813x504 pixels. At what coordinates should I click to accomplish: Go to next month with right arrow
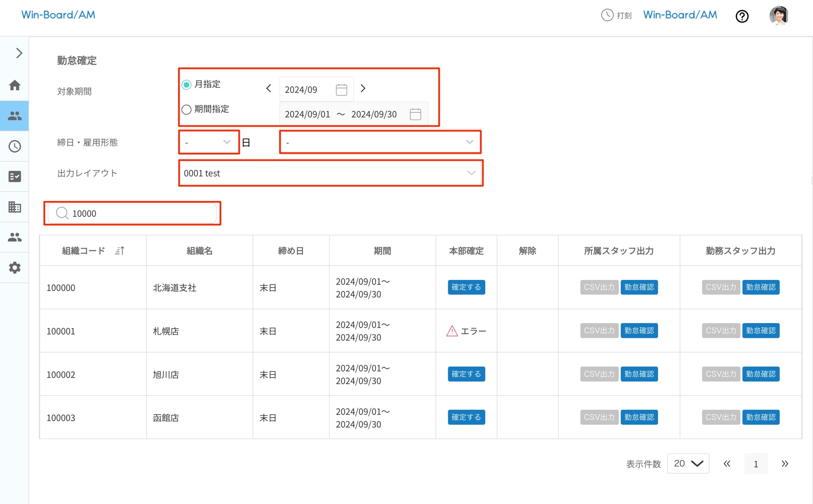point(363,88)
